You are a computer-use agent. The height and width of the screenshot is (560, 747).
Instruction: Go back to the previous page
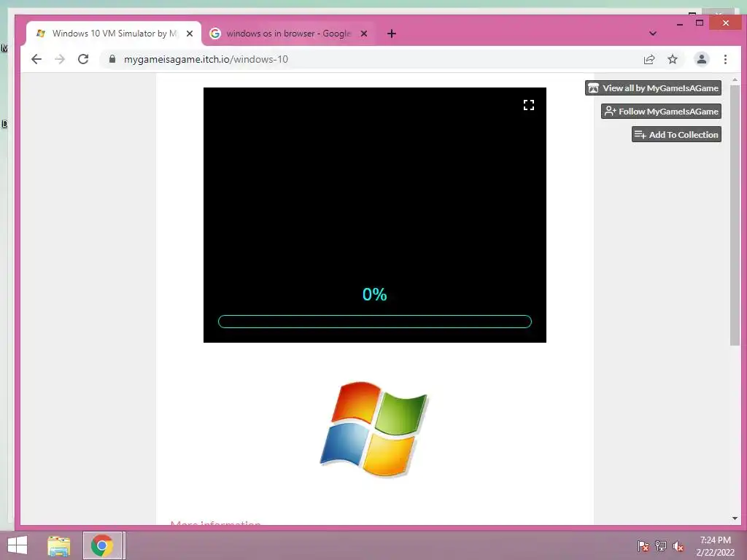(x=36, y=59)
